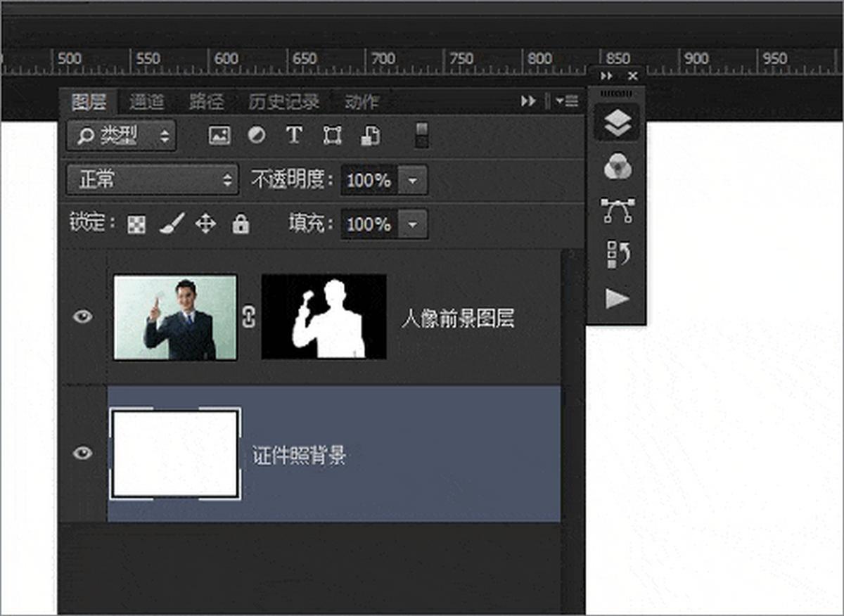The height and width of the screenshot is (616, 844).
Task: Click the shape layers filter icon
Action: coord(331,136)
